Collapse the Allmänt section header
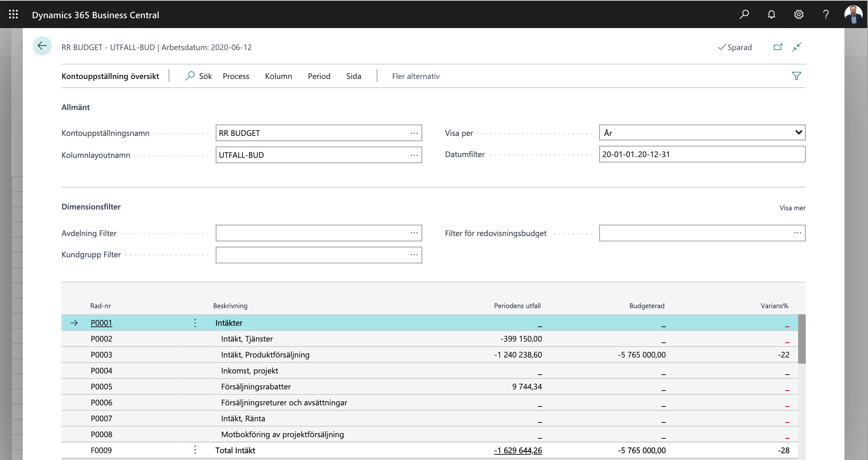The width and height of the screenshot is (868, 460). pos(76,107)
